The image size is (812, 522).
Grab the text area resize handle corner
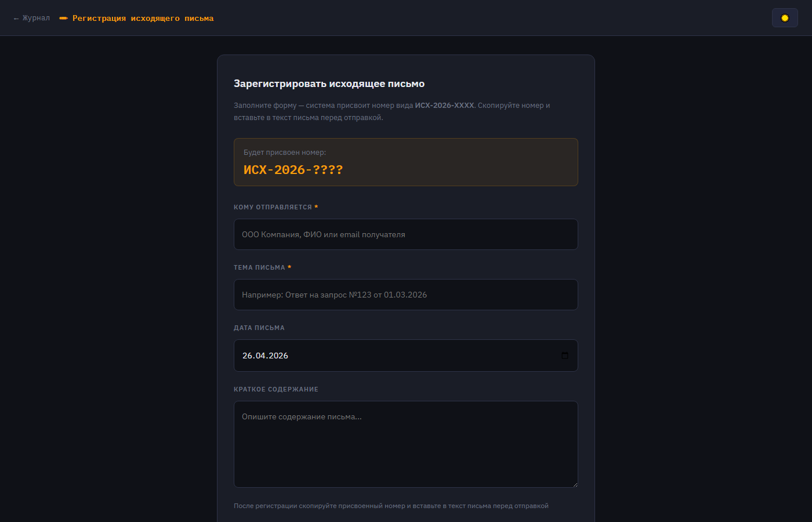[x=575, y=484]
